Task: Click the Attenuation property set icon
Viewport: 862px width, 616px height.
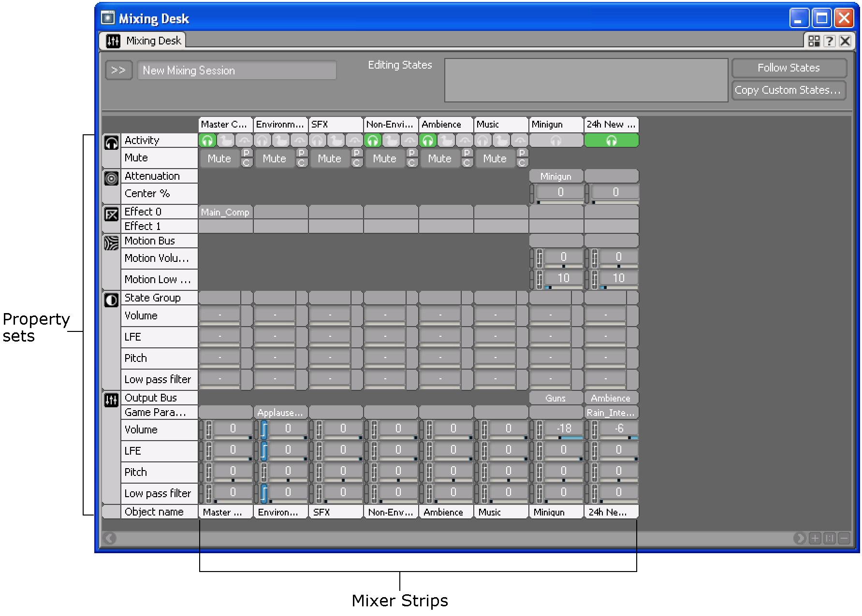Action: [111, 178]
